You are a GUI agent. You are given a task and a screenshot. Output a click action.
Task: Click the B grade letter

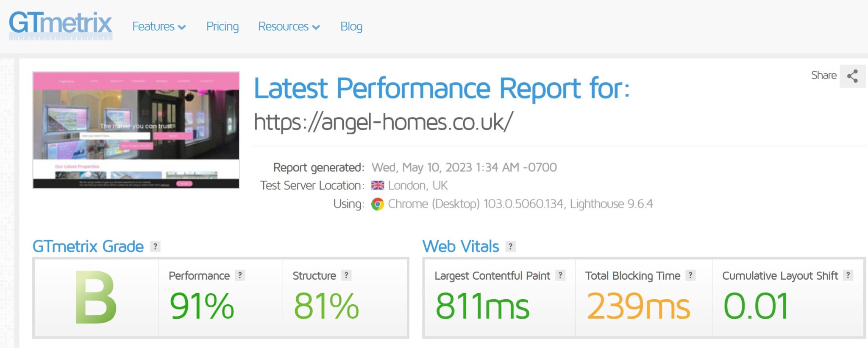[x=96, y=297]
